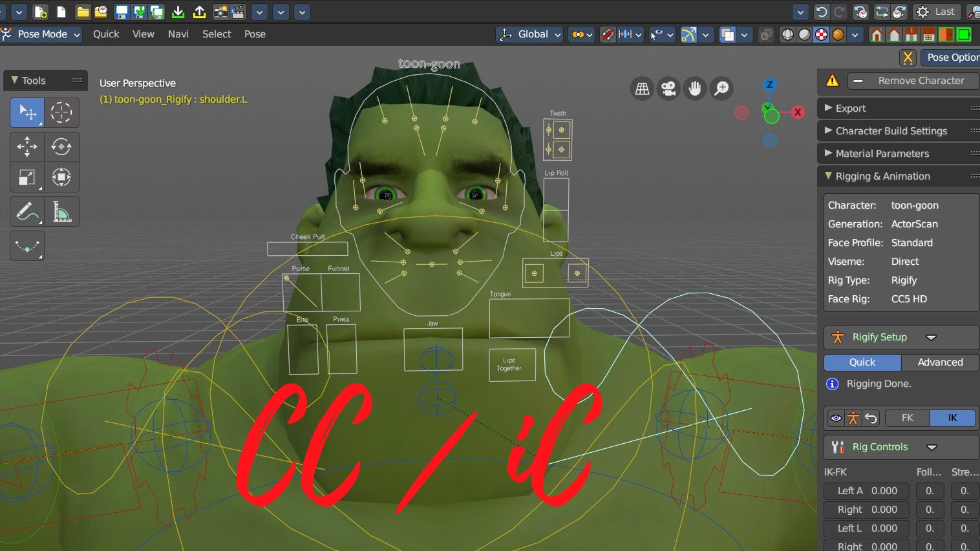Open the Quick menu

click(x=106, y=34)
